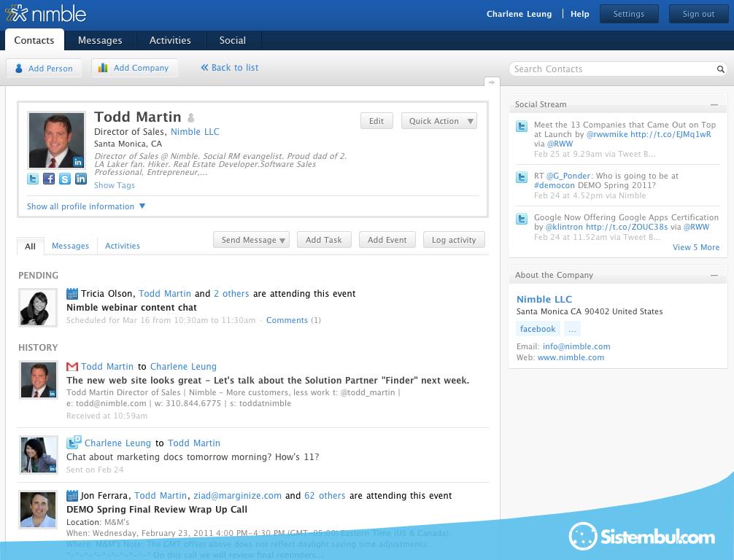This screenshot has width=734, height=560.
Task: Click the Help link
Action: point(579,14)
